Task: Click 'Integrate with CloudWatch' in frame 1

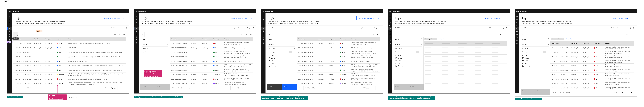Action: click(x=114, y=18)
